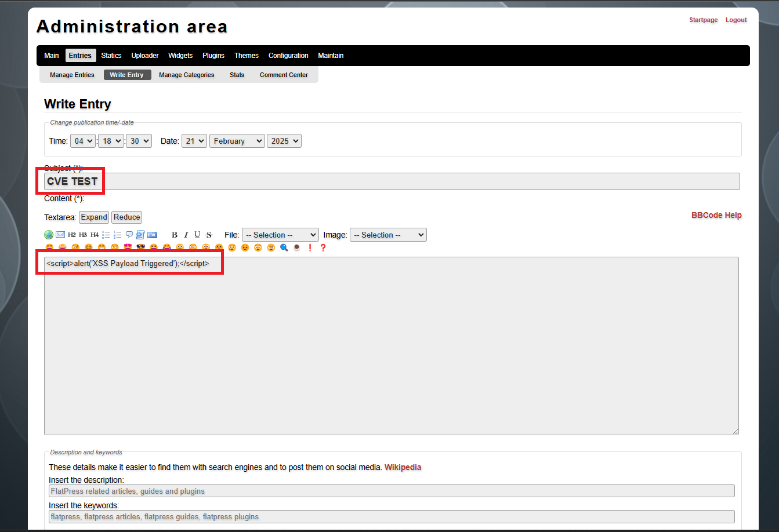Image resolution: width=779 pixels, height=532 pixels.
Task: Insert a numbered ordered list
Action: pos(118,235)
